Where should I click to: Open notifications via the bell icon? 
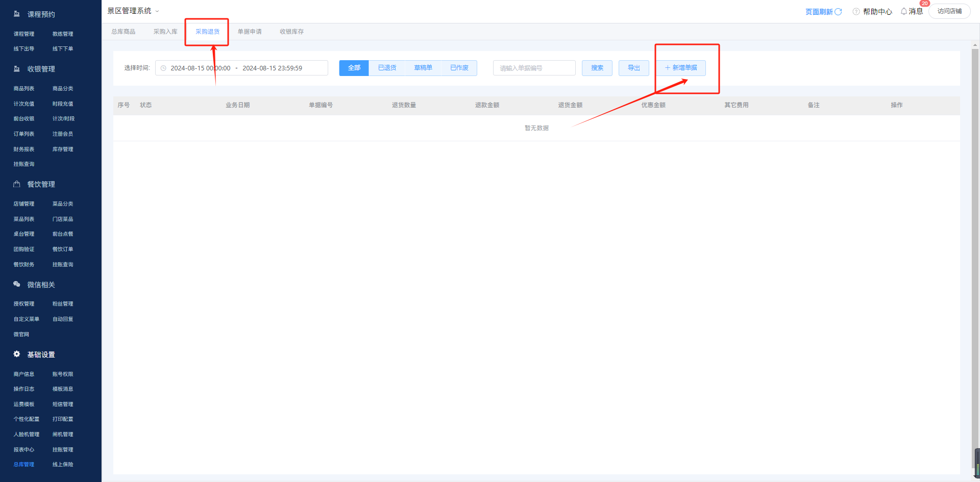904,11
